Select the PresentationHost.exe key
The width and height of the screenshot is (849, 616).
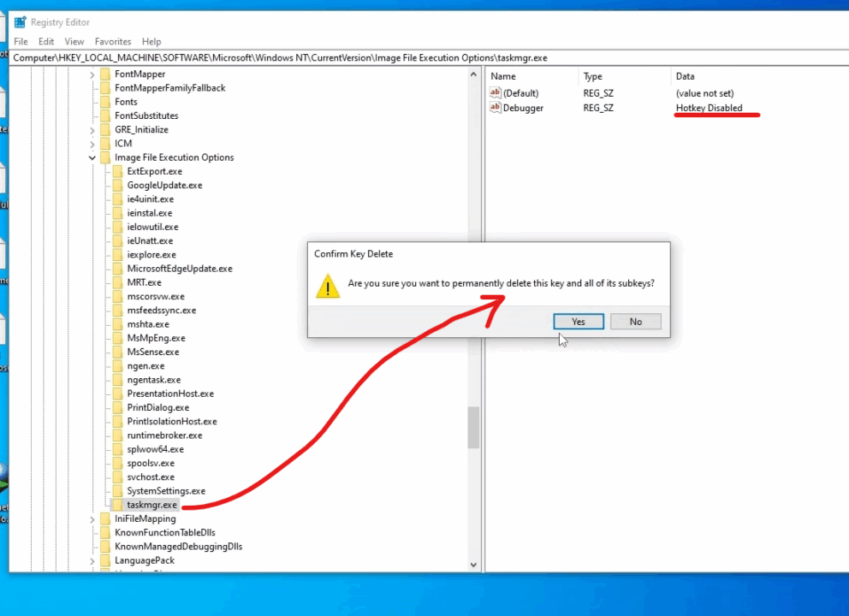[x=170, y=394]
